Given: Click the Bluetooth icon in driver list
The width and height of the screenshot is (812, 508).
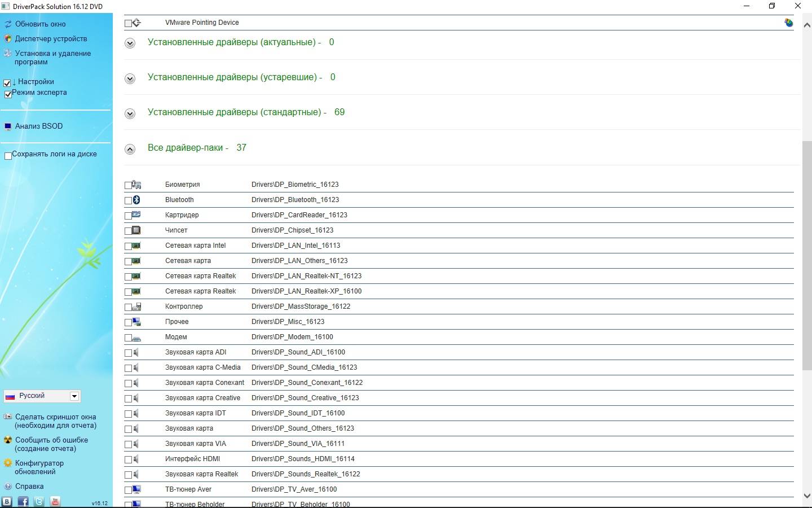Looking at the screenshot, I should [x=136, y=200].
